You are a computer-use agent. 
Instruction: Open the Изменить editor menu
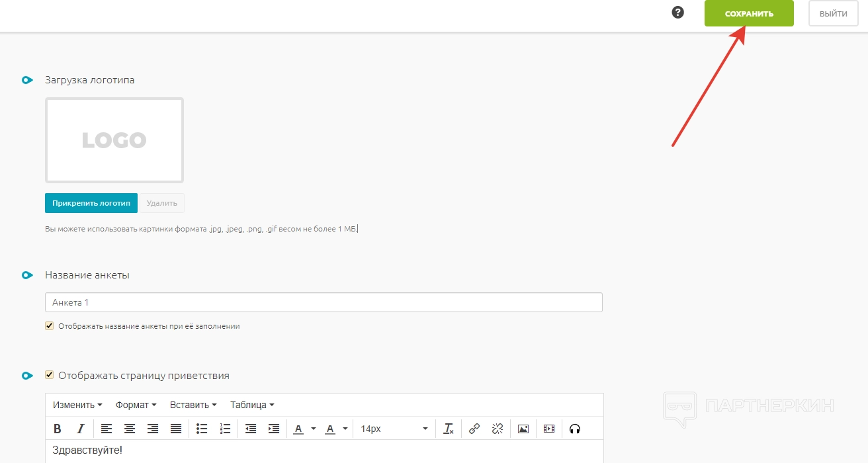tap(77, 405)
